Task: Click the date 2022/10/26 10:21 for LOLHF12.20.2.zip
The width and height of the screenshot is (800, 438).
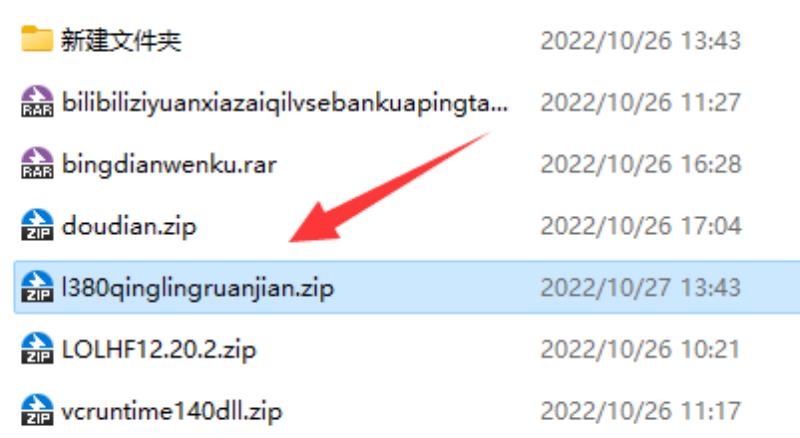Action: click(641, 349)
